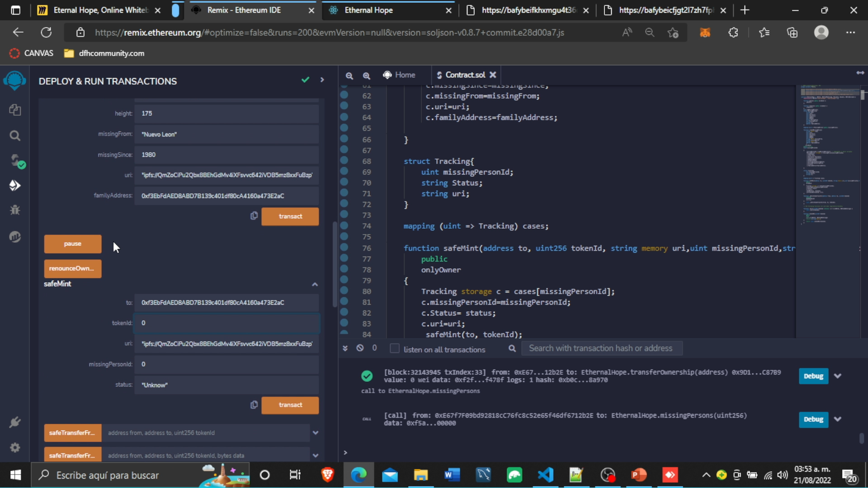Screen dimensions: 868x488
Task: Debug the missingPersons call
Action: (813, 419)
